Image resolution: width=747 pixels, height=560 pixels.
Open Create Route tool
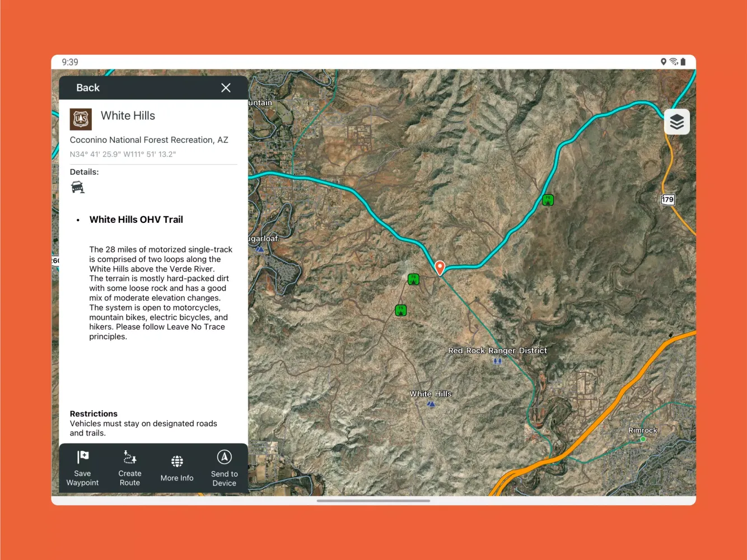(x=130, y=458)
